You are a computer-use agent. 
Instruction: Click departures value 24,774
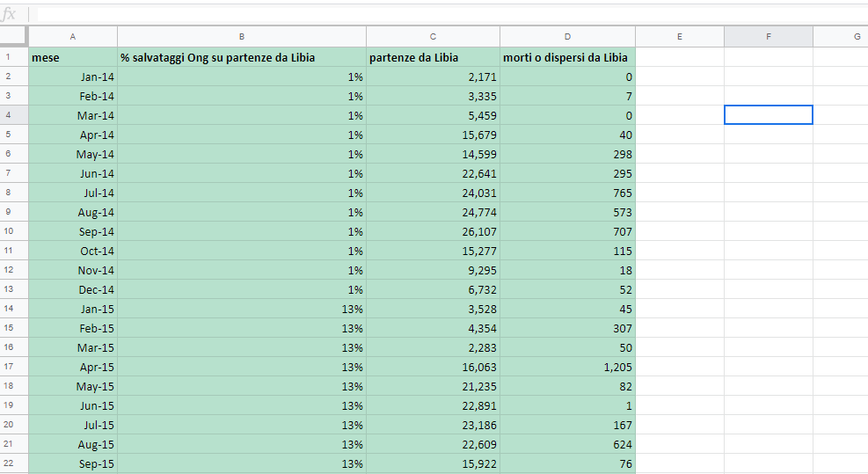(433, 212)
